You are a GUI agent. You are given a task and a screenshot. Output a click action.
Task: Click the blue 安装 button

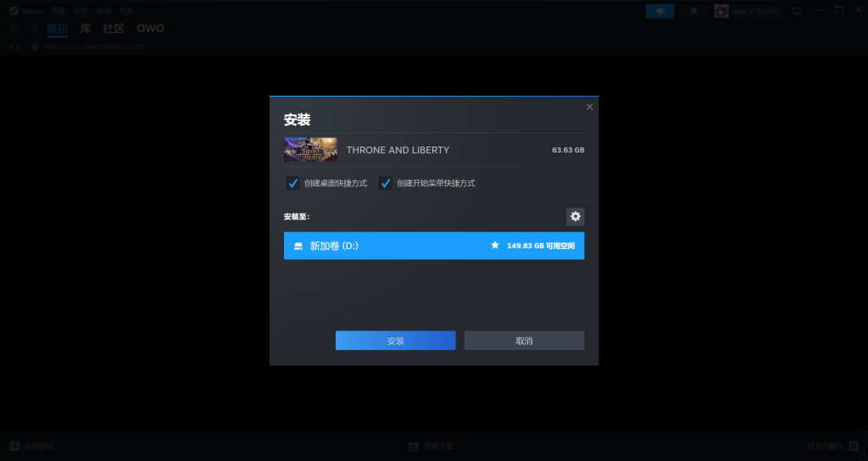pos(396,341)
